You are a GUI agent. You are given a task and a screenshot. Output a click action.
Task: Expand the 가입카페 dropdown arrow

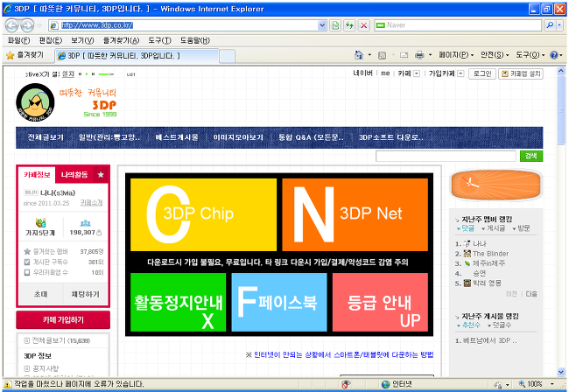tap(460, 73)
